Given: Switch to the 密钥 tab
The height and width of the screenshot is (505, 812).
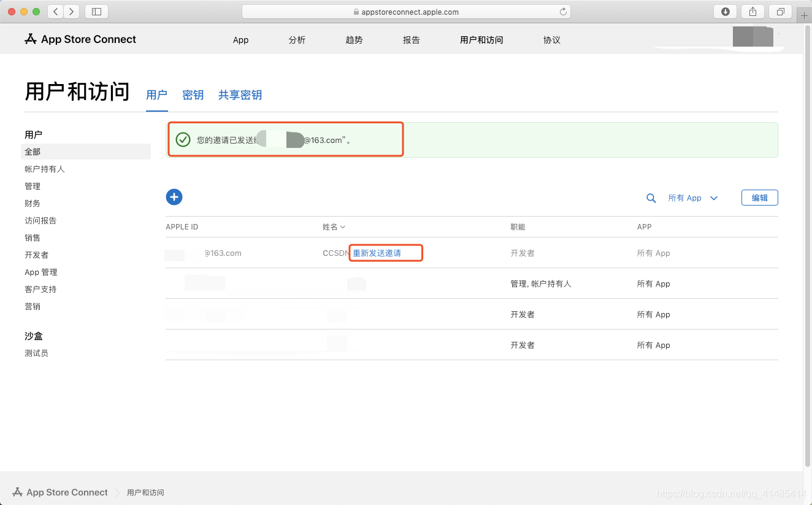Looking at the screenshot, I should point(193,95).
